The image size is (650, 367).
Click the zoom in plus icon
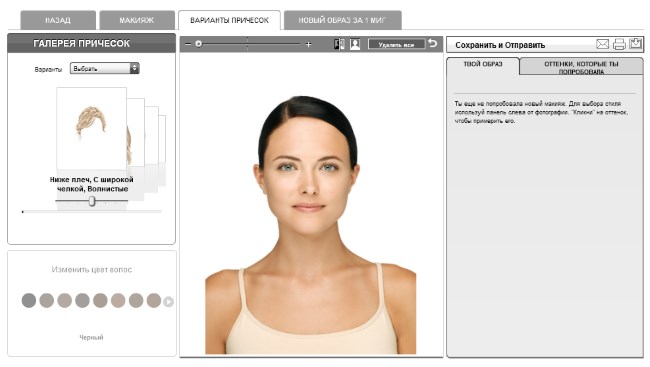click(x=308, y=44)
